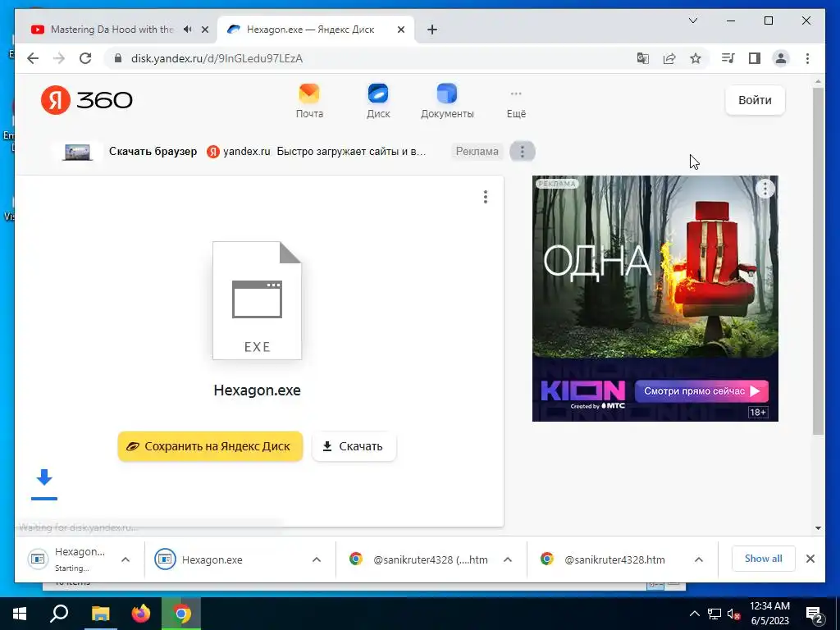Click the Hexagon.exe file name text
Image resolution: width=840 pixels, height=630 pixels.
coord(257,390)
